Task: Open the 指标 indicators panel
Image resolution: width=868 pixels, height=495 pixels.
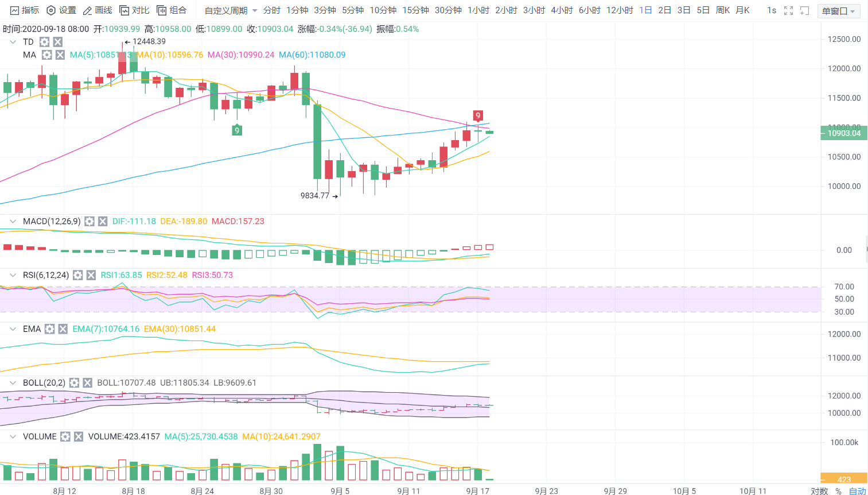Action: pyautogui.click(x=25, y=10)
